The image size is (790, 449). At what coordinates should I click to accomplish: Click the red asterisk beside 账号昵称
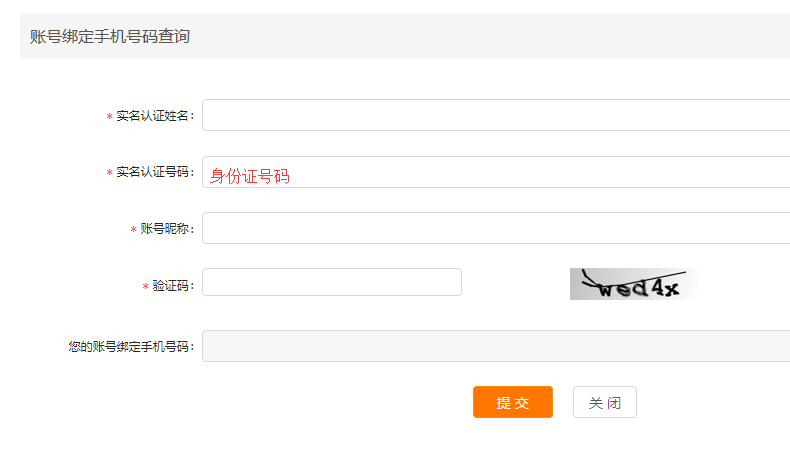(134, 230)
